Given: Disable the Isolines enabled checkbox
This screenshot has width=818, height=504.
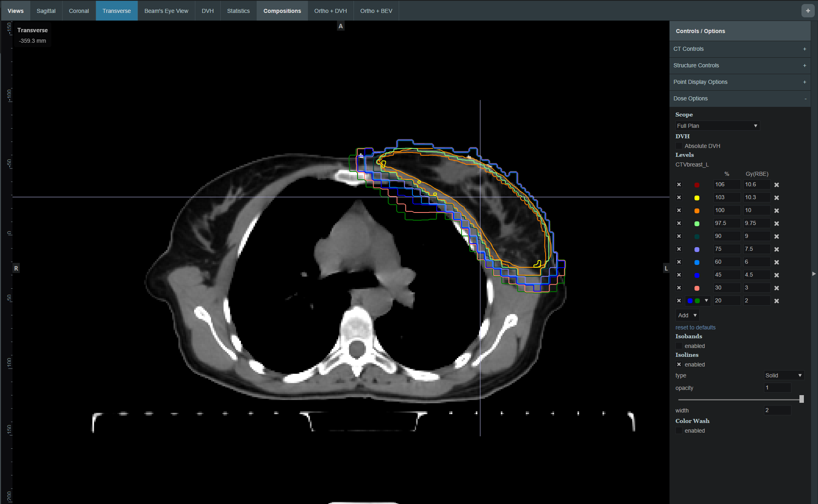Looking at the screenshot, I should tap(679, 364).
